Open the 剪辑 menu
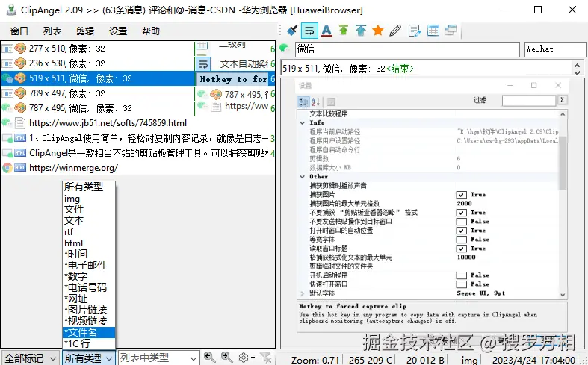 pyautogui.click(x=85, y=31)
